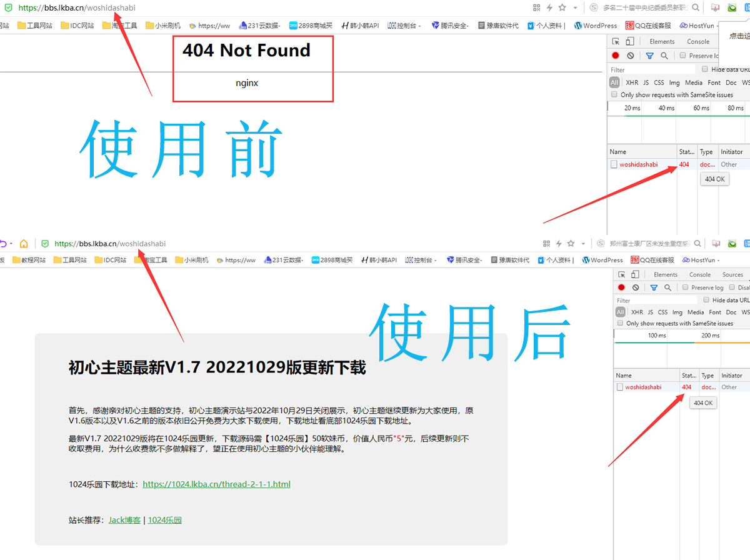Switch to the Console tab in 使用后 DevTools
Viewport: 750px width, 560px height.
point(700,274)
